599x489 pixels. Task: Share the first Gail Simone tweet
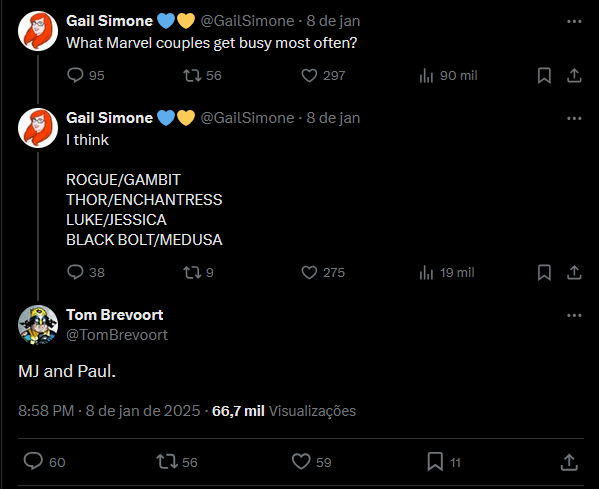click(x=574, y=75)
